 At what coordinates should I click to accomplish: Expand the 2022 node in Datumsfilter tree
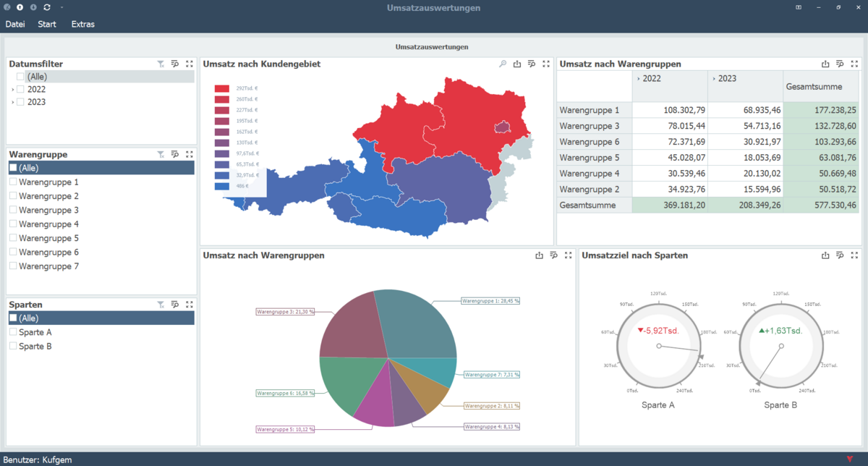(x=12, y=90)
